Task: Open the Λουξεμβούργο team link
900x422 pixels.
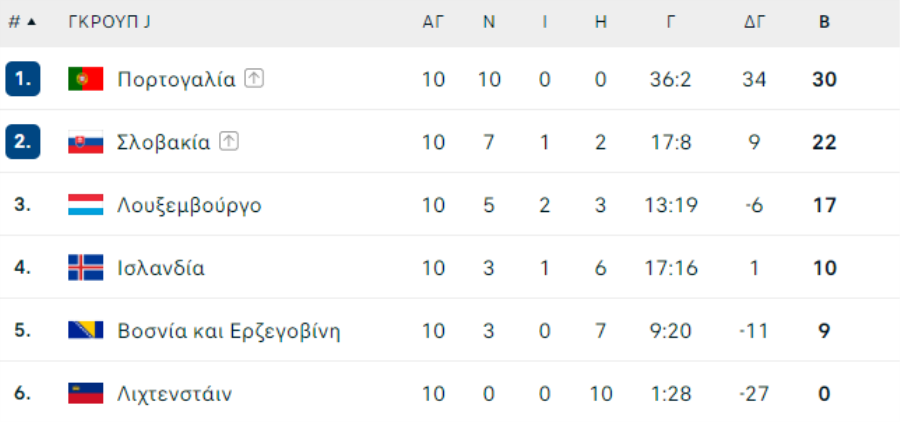Action: pyautogui.click(x=189, y=205)
